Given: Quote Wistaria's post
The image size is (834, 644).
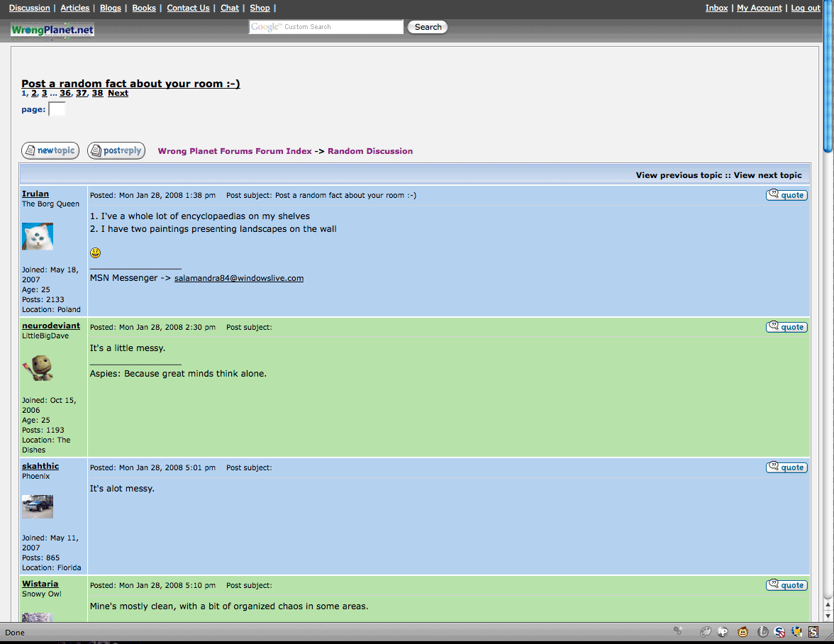Looking at the screenshot, I should [786, 584].
